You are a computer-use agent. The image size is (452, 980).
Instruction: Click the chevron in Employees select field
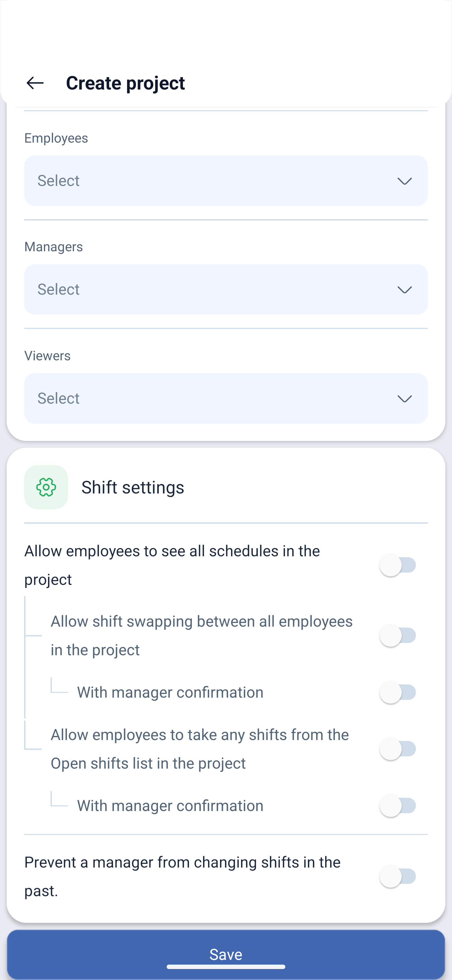pyautogui.click(x=405, y=181)
